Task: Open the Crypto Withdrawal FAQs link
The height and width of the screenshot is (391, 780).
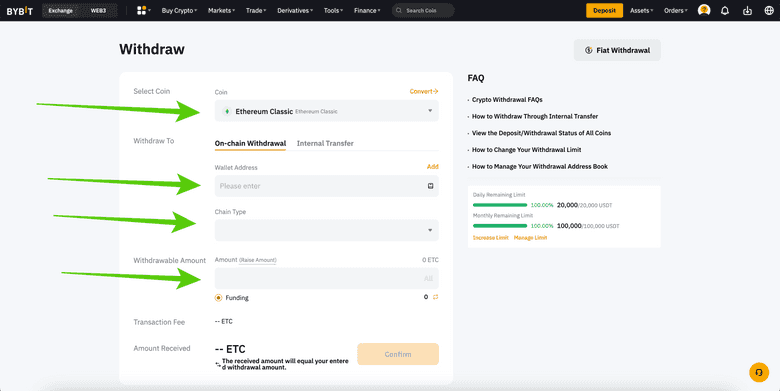Action: point(507,99)
